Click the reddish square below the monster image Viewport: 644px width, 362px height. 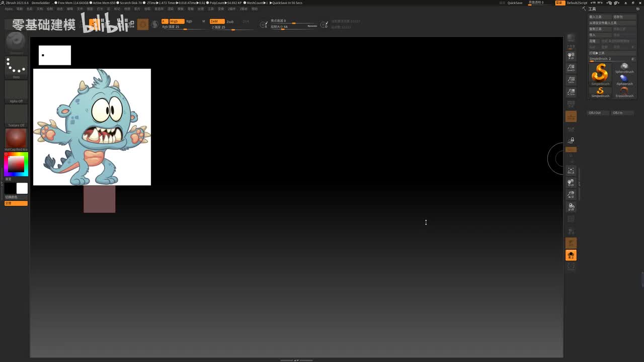pyautogui.click(x=100, y=199)
